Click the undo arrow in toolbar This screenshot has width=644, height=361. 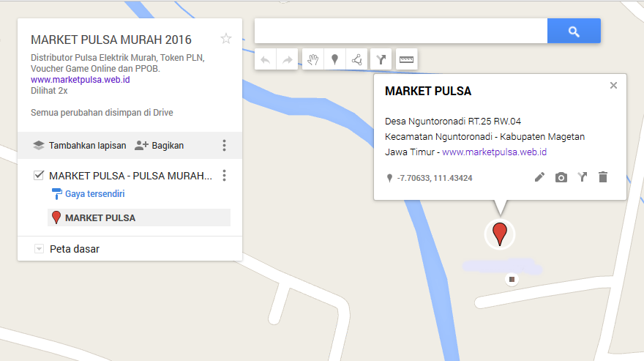click(x=266, y=60)
